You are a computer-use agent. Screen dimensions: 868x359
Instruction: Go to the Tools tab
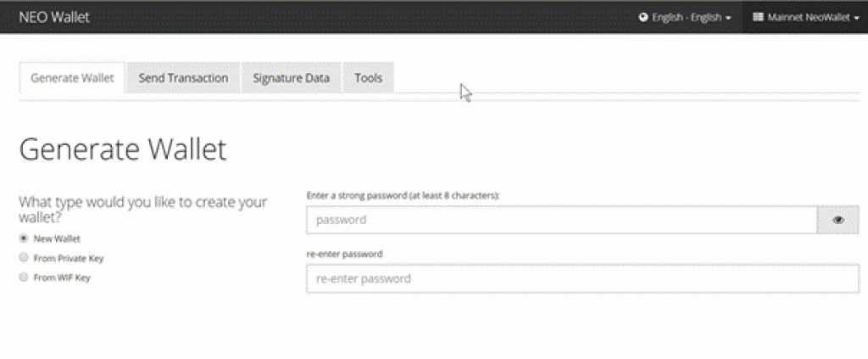coord(369,78)
